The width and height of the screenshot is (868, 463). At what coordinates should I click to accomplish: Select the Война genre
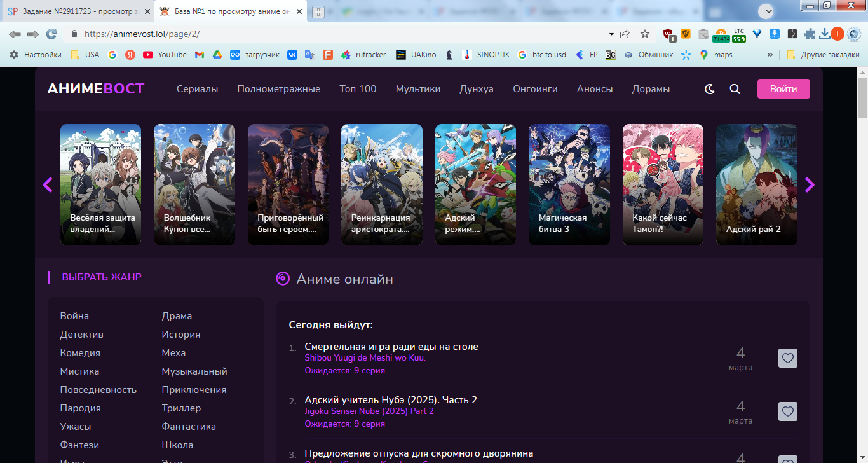[74, 316]
